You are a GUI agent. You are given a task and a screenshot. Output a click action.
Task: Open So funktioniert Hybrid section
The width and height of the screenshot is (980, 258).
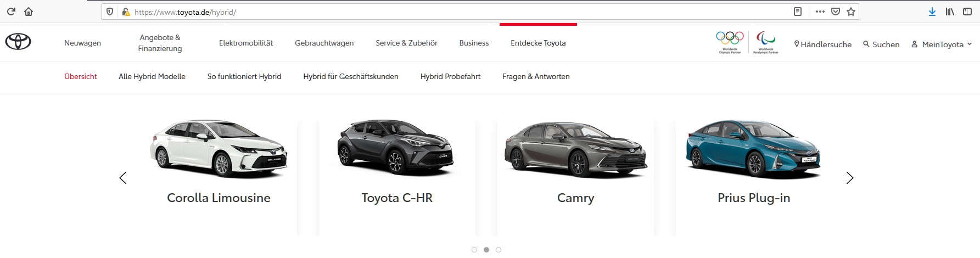pos(244,76)
